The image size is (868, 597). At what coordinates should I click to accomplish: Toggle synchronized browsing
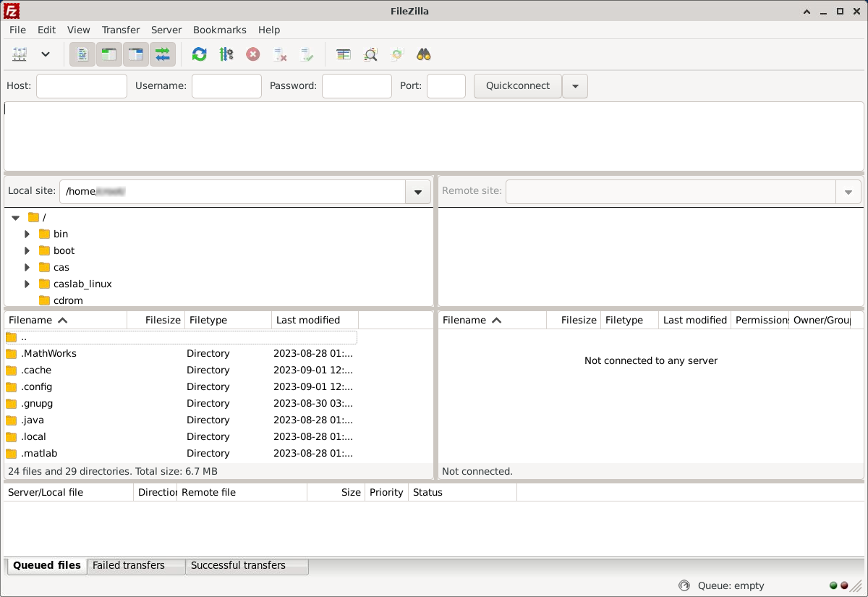(x=397, y=54)
